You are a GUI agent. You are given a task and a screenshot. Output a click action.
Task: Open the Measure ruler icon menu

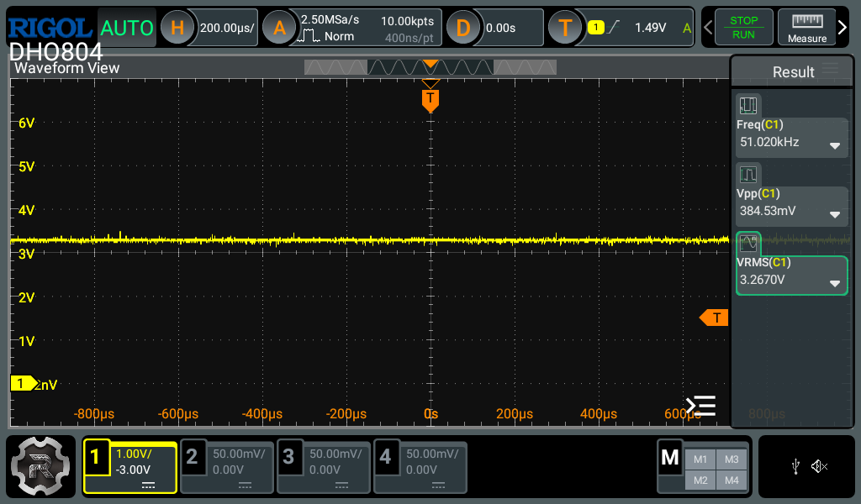click(806, 28)
